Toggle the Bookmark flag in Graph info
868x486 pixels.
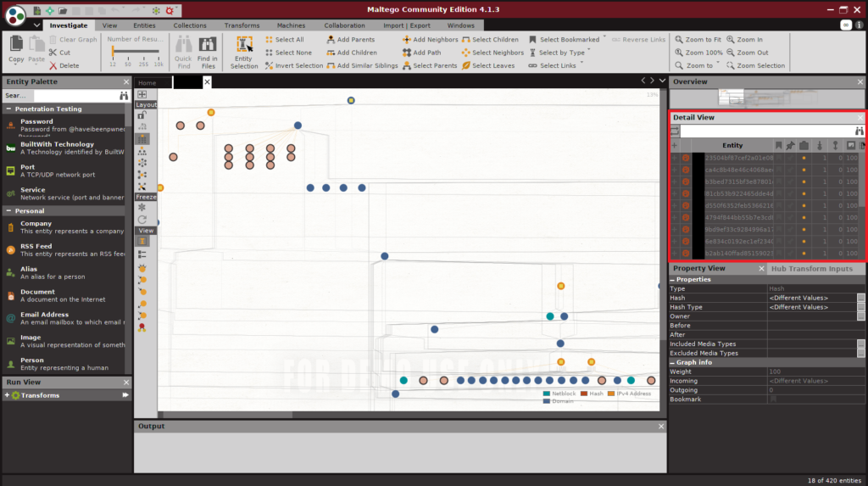pos(772,399)
